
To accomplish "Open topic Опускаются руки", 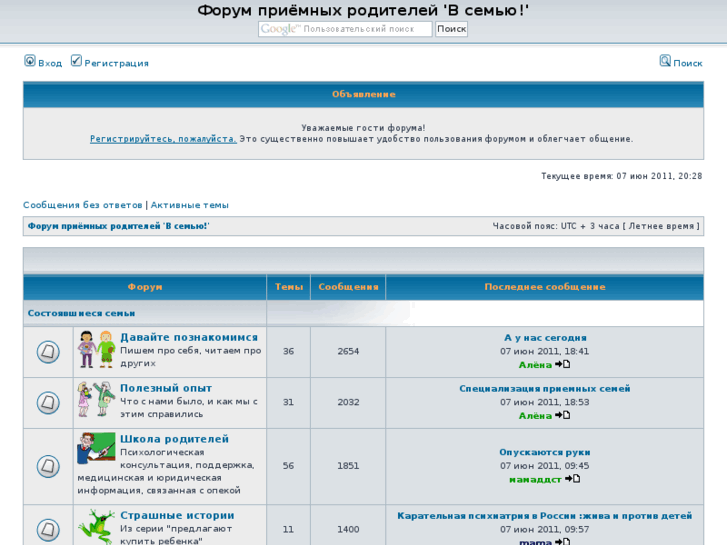I will pos(545,452).
